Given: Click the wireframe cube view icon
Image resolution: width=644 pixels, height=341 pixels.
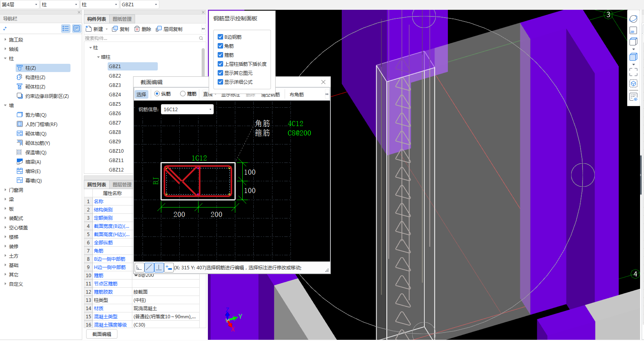Looking at the screenshot, I should pos(633,41).
